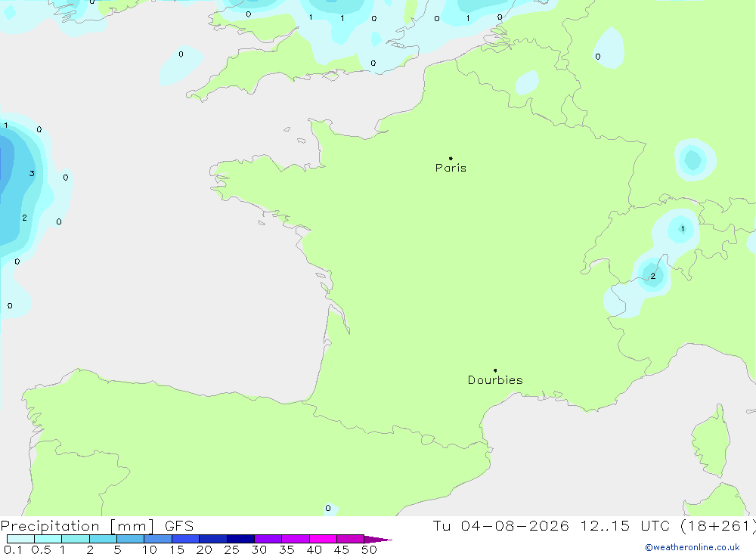Click the '3' contour value in the Atlantic
Viewport: 756px width, 554px height.
tap(32, 174)
